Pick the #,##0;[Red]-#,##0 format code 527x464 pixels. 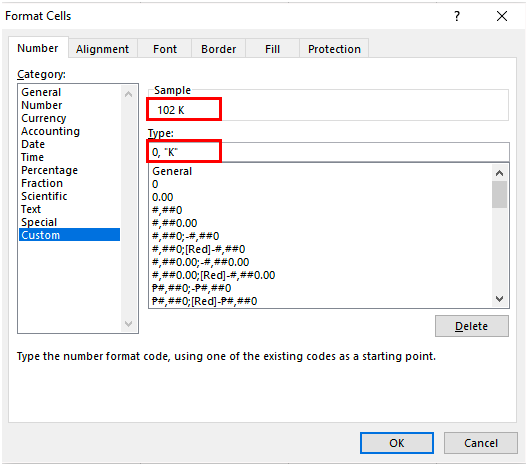coord(199,249)
